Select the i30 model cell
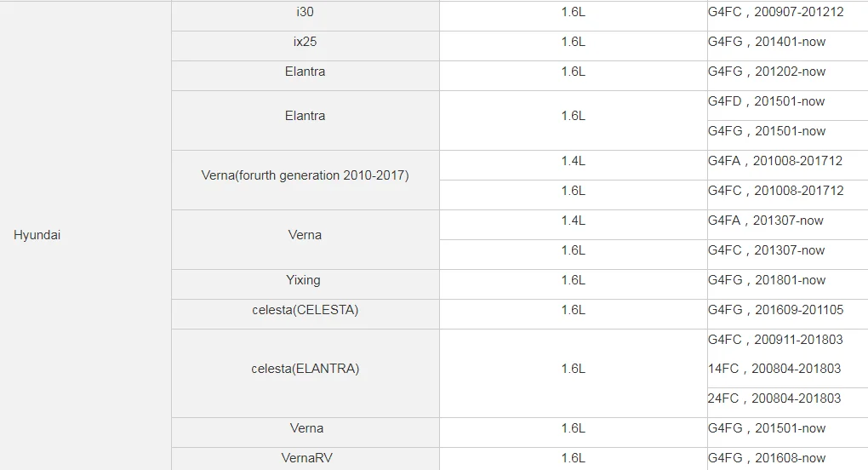Screen dimensions: 868x470 coord(305,13)
